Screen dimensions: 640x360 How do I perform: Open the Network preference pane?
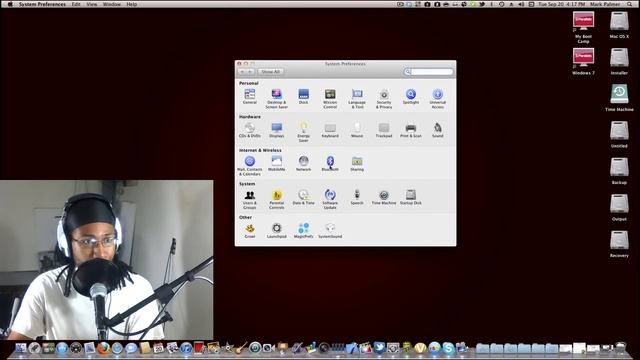tap(303, 164)
